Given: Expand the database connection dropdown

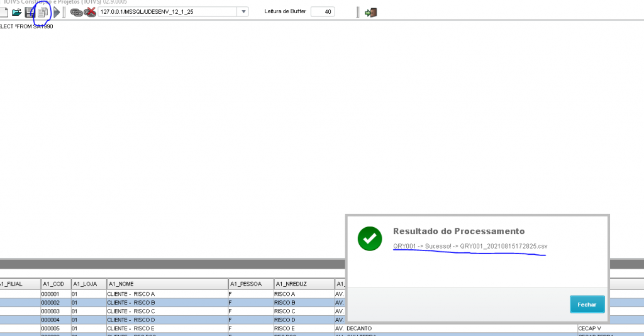Looking at the screenshot, I should (x=244, y=12).
